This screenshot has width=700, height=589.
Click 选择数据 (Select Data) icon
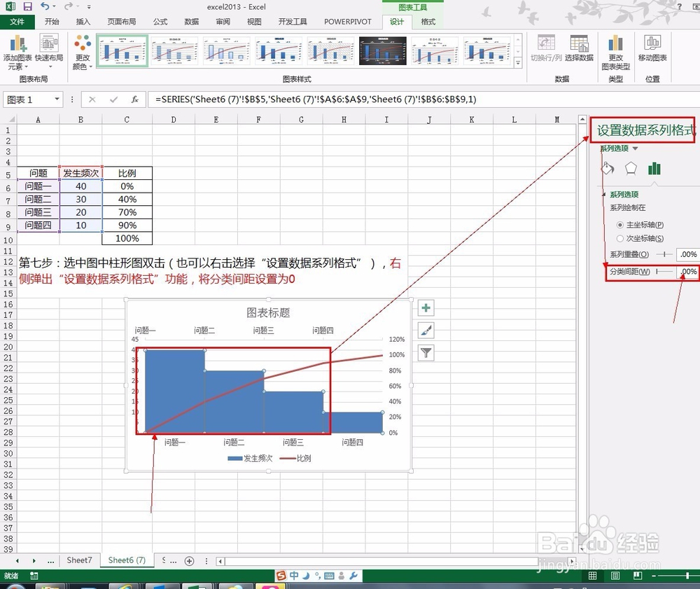tap(579, 48)
